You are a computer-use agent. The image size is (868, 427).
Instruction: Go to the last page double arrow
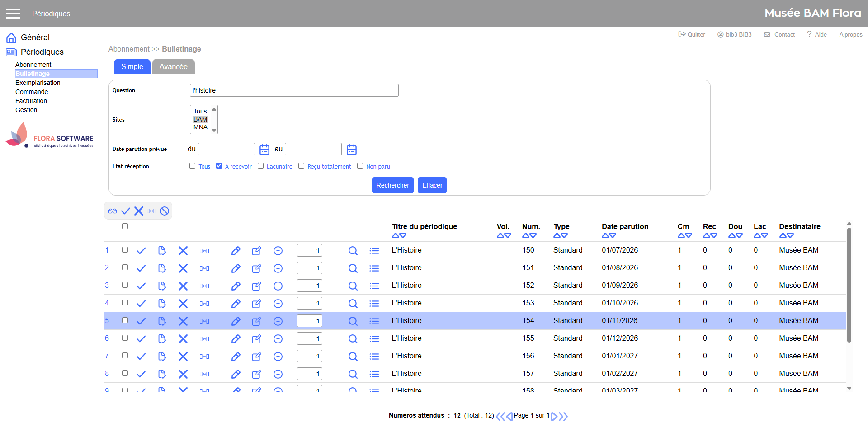point(563,416)
